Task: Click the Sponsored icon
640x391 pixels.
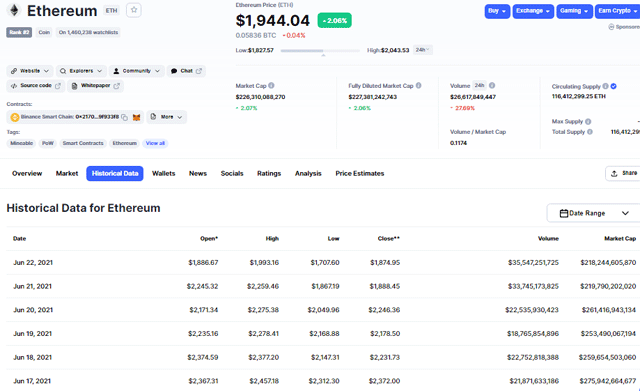Action: 611,27
